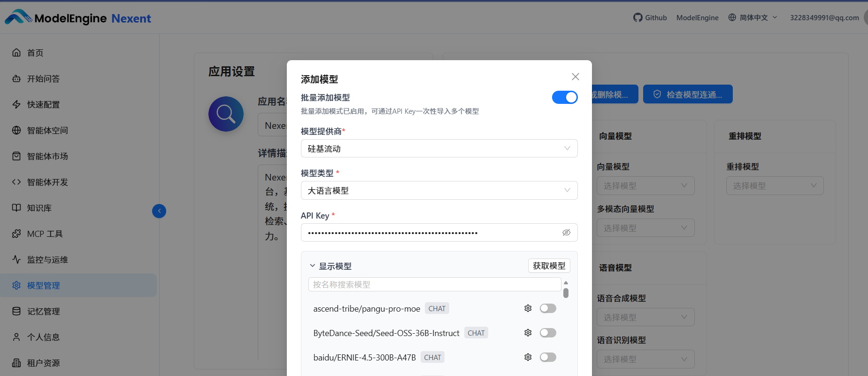This screenshot has height=376, width=868.
Task: Click the CHAT tag beside ascend-tribe/pangu-pro-moe
Action: pos(437,308)
